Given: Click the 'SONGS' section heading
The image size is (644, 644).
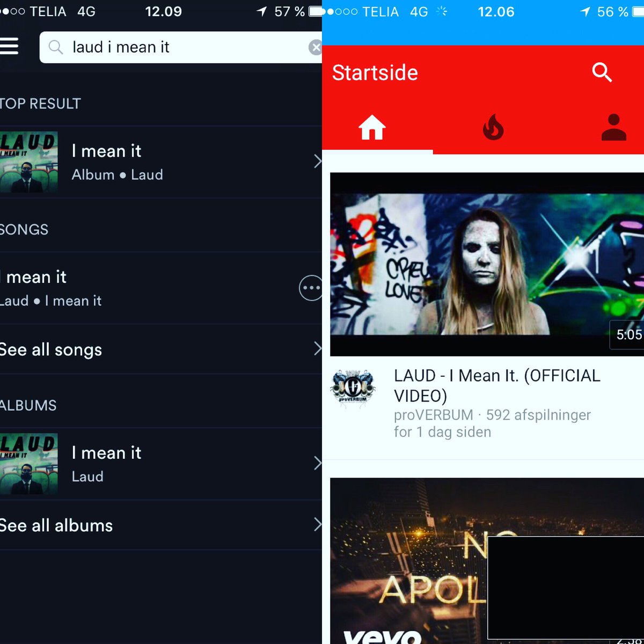Looking at the screenshot, I should 24,230.
